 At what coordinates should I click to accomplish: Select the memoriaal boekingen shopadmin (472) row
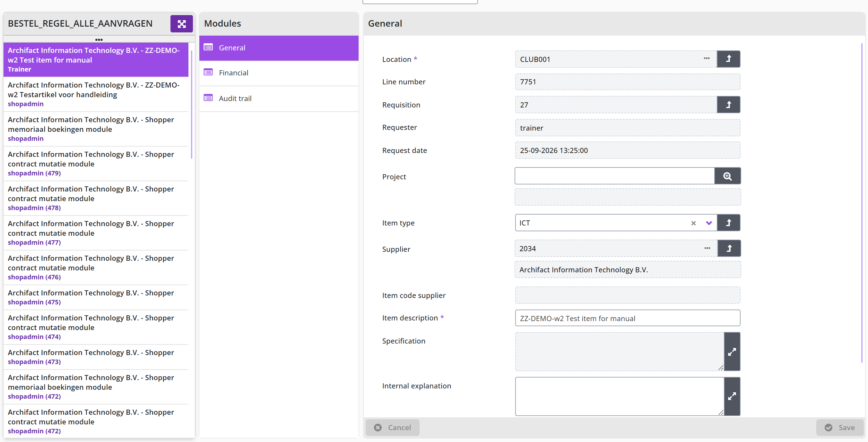click(x=96, y=387)
